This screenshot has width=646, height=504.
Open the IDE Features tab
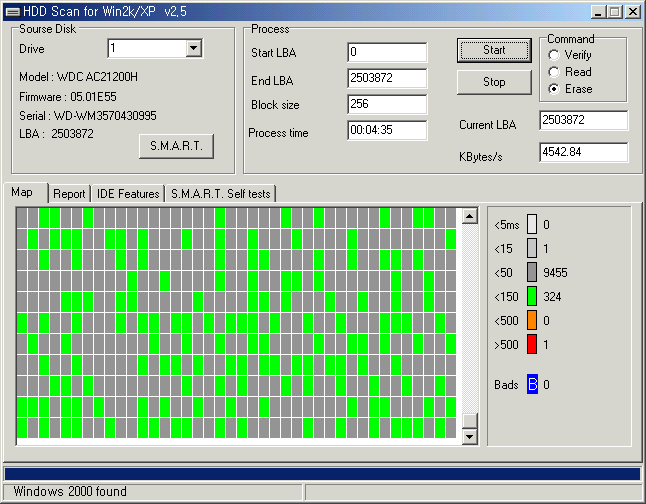coord(128,194)
